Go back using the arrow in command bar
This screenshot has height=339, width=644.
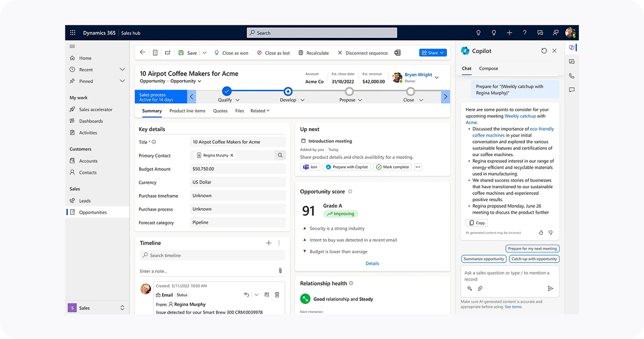(x=142, y=52)
